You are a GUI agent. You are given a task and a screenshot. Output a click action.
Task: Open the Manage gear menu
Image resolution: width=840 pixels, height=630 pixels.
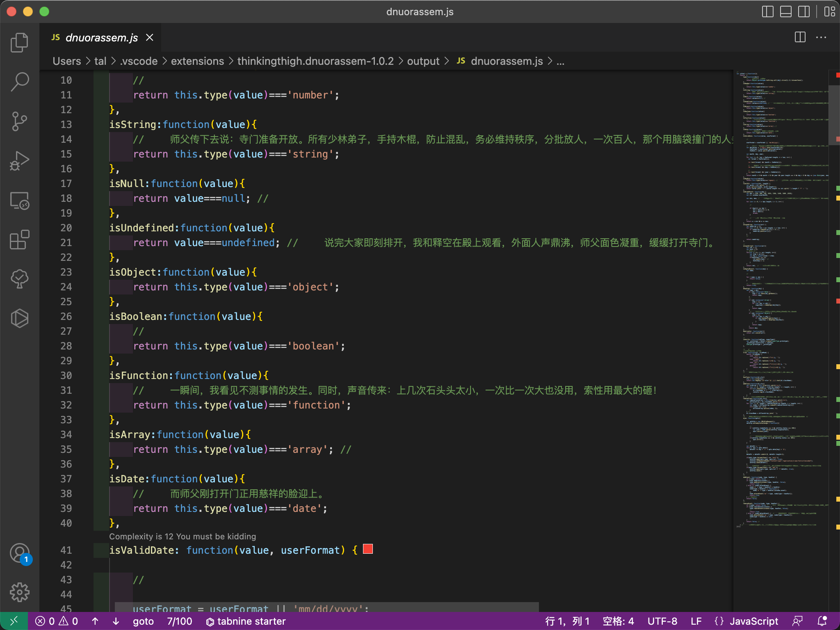(x=19, y=592)
